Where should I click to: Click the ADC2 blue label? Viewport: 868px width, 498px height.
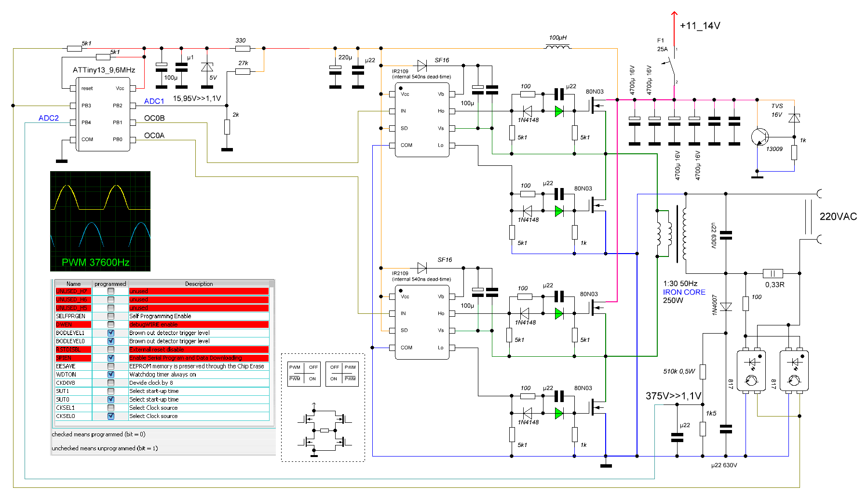coord(49,118)
